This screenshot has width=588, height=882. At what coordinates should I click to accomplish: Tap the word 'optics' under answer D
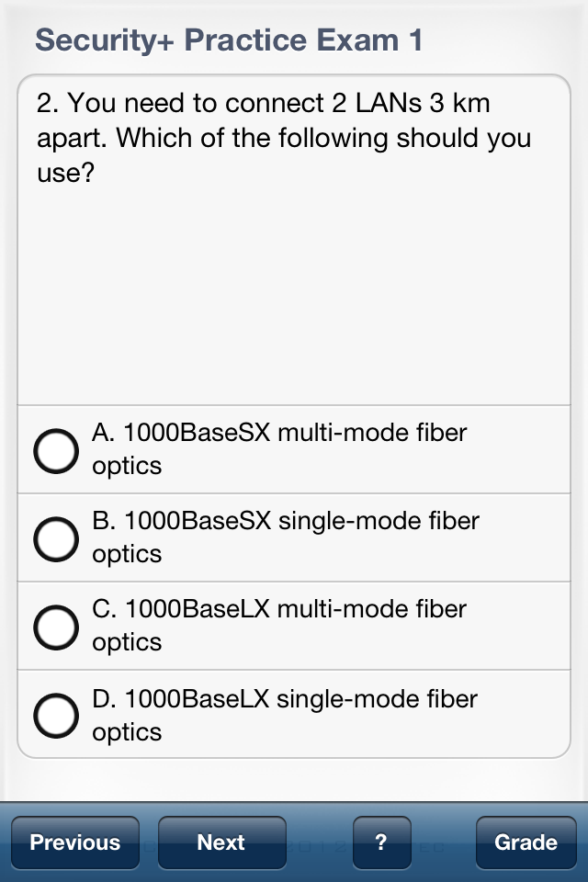pos(127,732)
